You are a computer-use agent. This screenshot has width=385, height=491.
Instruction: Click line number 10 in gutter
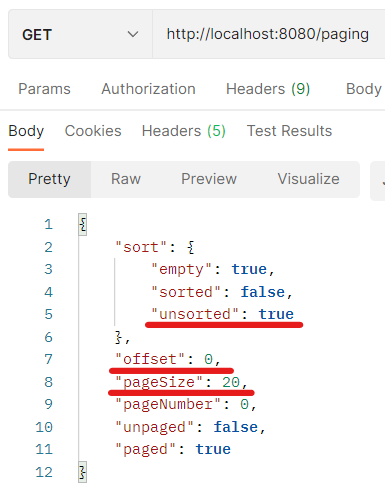pos(44,427)
